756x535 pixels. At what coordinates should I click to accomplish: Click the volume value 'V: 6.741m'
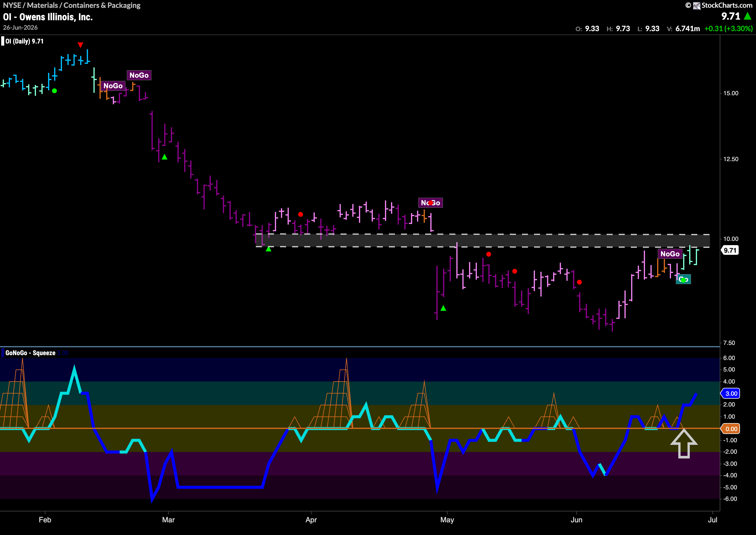(x=683, y=29)
